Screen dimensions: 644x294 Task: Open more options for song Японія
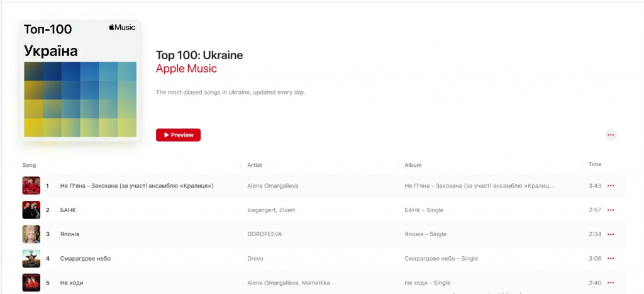tap(610, 234)
